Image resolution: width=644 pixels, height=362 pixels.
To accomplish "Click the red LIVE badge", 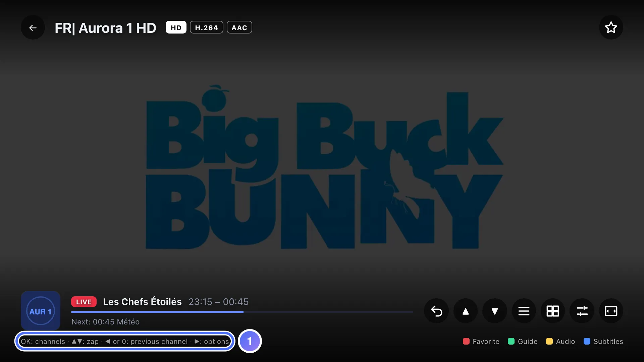I will [84, 302].
